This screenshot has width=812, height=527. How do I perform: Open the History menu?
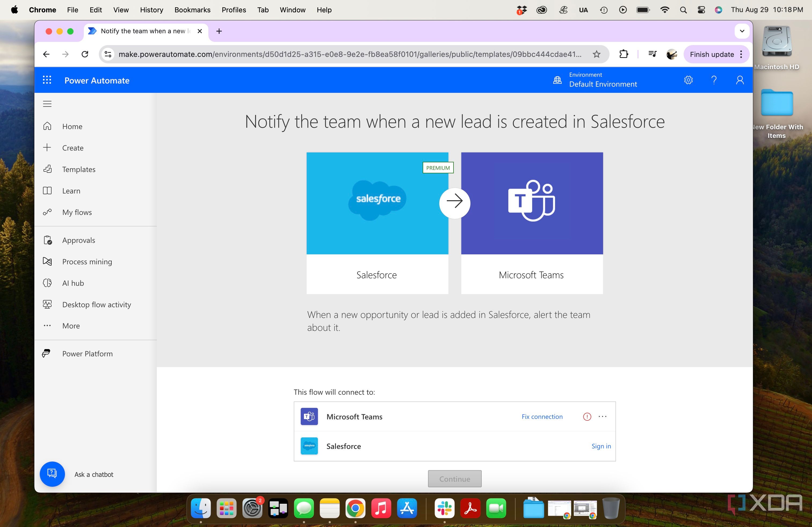coord(151,10)
